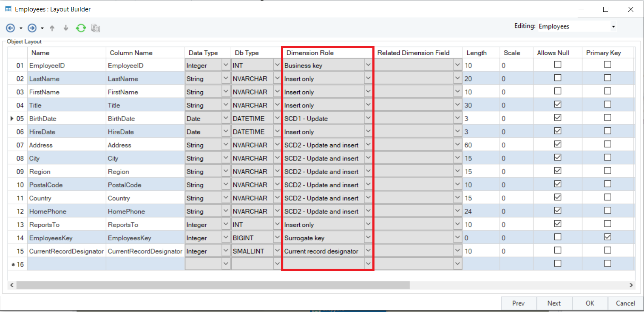Click the gray document copy toolbar icon
Image resolution: width=644 pixels, height=312 pixels.
(x=96, y=28)
